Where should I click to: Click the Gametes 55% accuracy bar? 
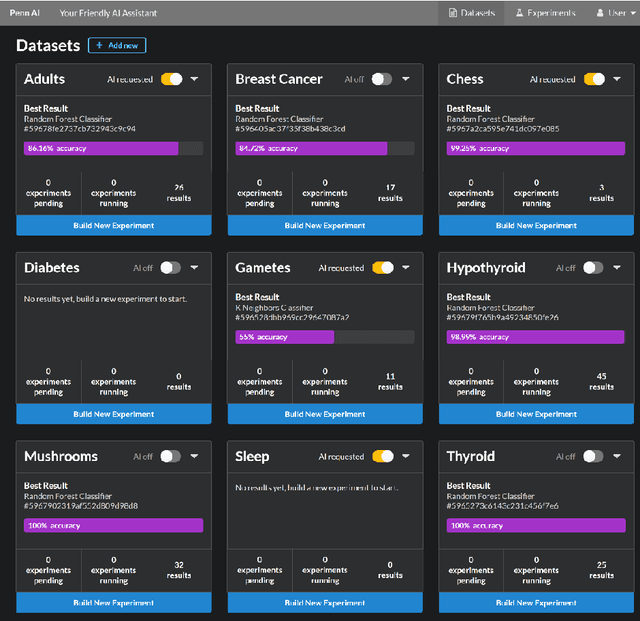click(285, 337)
